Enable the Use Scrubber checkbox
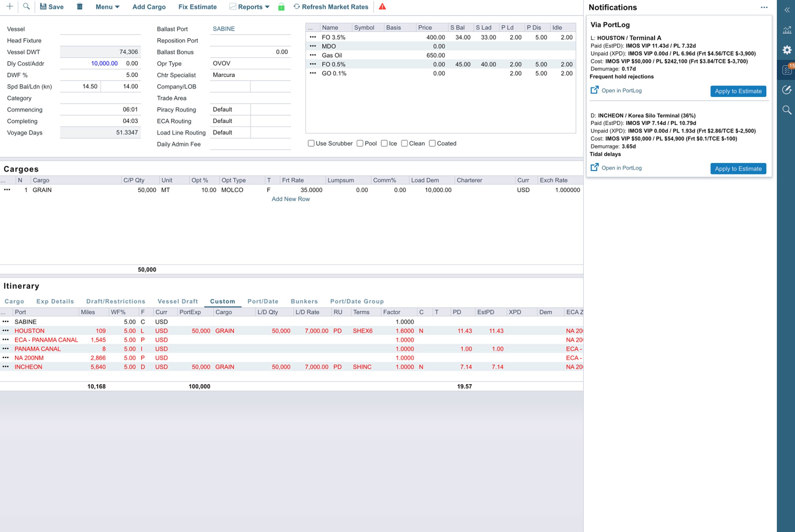Screen dimensions: 795x532 (311, 143)
